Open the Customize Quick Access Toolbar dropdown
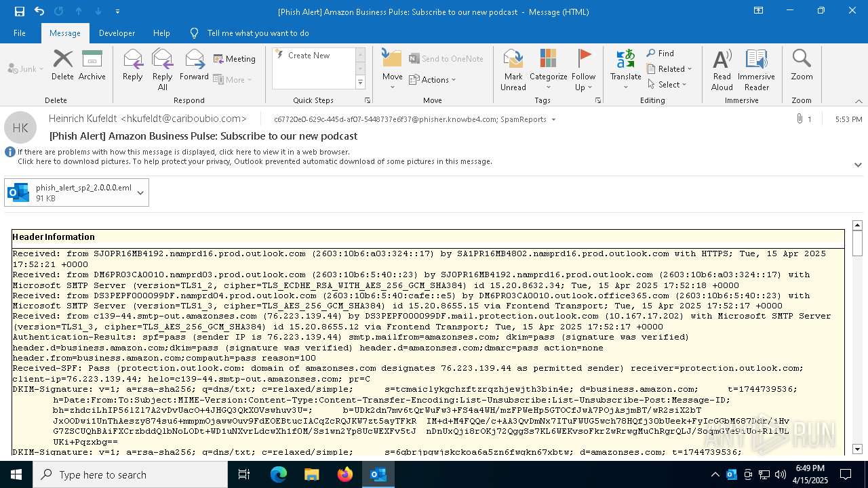Image resolution: width=868 pixels, height=488 pixels. pyautogui.click(x=117, y=12)
